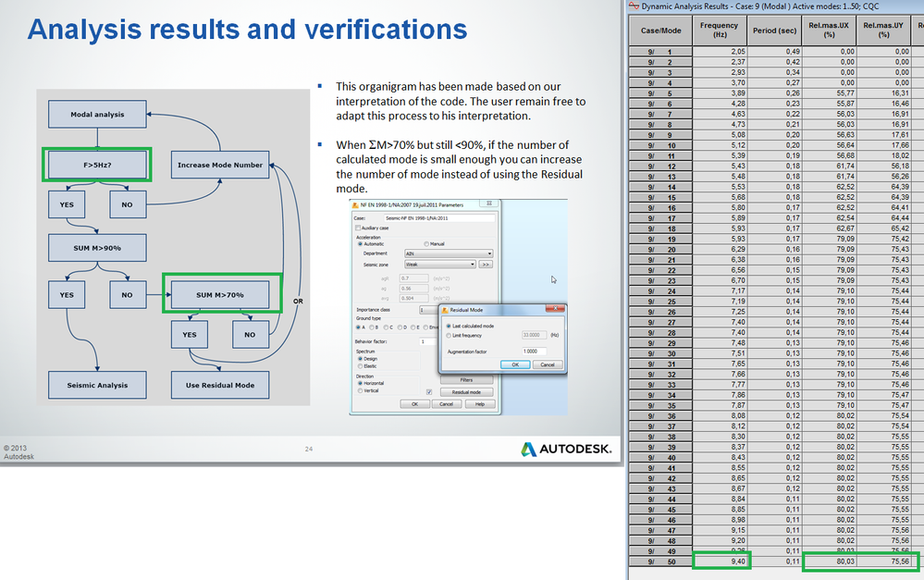924x580 pixels.
Task: Click the SUM M>90% flowchart box
Action: click(97, 248)
